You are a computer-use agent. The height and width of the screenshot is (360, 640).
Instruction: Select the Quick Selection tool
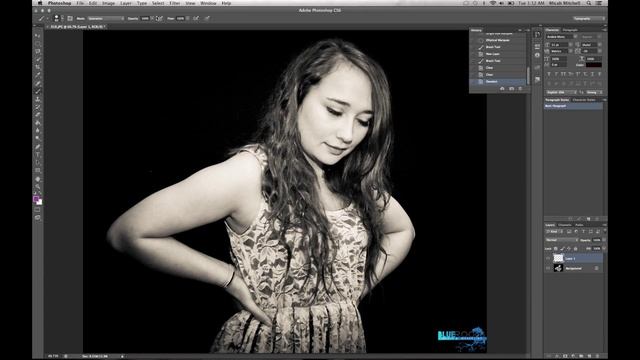[x=38, y=60]
